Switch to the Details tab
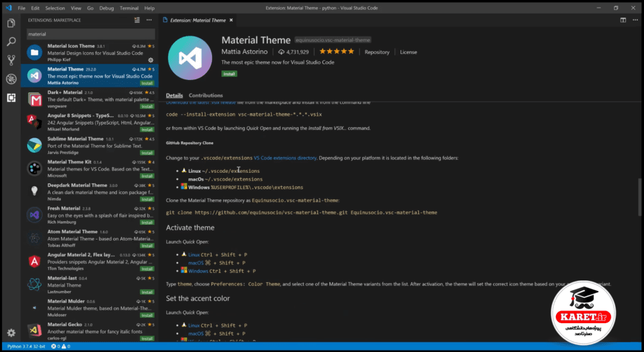Image resolution: width=644 pixels, height=352 pixels. (174, 95)
